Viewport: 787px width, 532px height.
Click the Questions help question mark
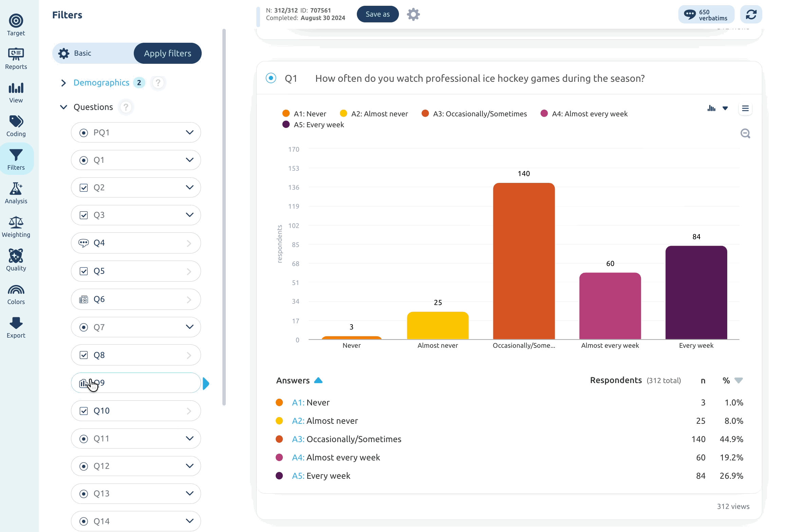point(126,107)
